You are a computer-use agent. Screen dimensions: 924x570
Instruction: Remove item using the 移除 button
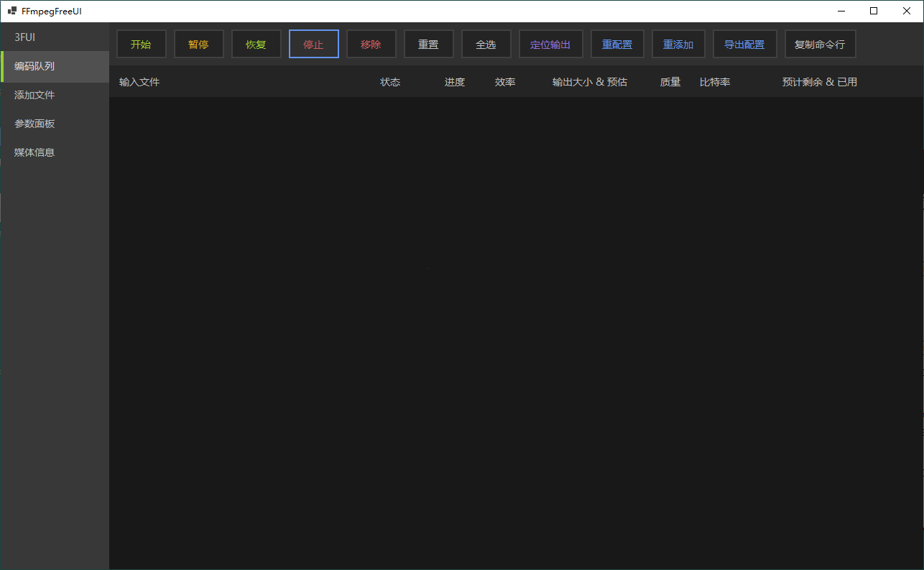[x=371, y=44]
